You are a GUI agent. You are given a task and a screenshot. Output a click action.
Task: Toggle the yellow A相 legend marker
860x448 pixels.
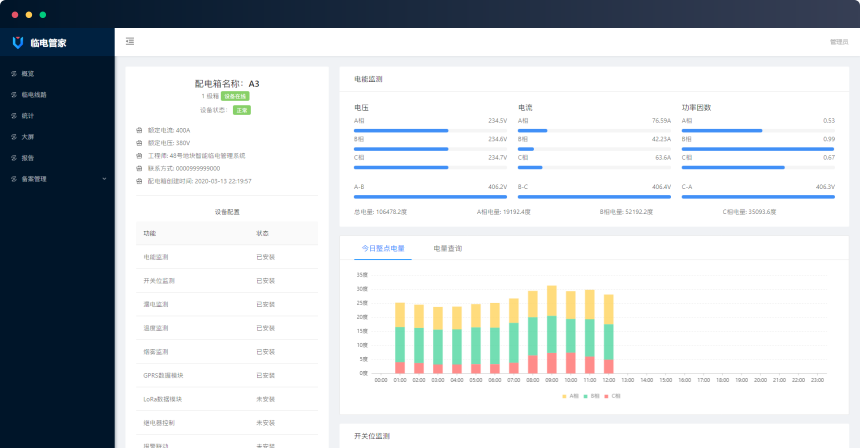pyautogui.click(x=564, y=396)
